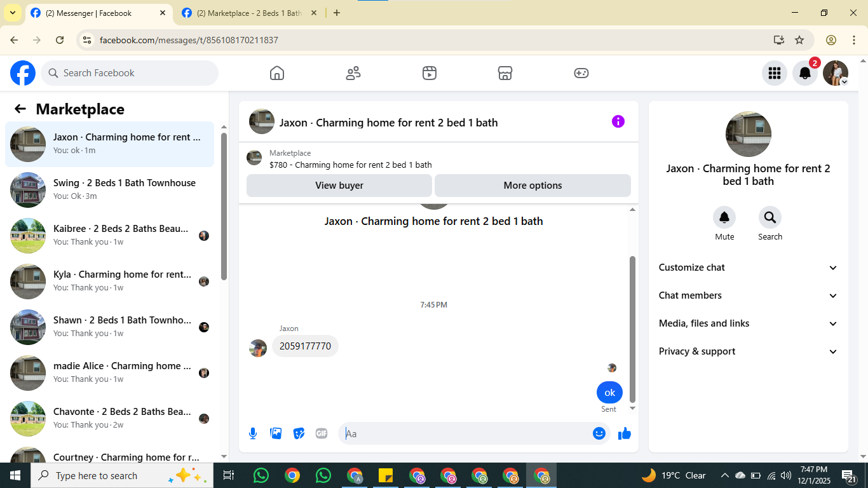Open the Facebook Home icon
This screenshot has height=488, width=868.
click(277, 73)
